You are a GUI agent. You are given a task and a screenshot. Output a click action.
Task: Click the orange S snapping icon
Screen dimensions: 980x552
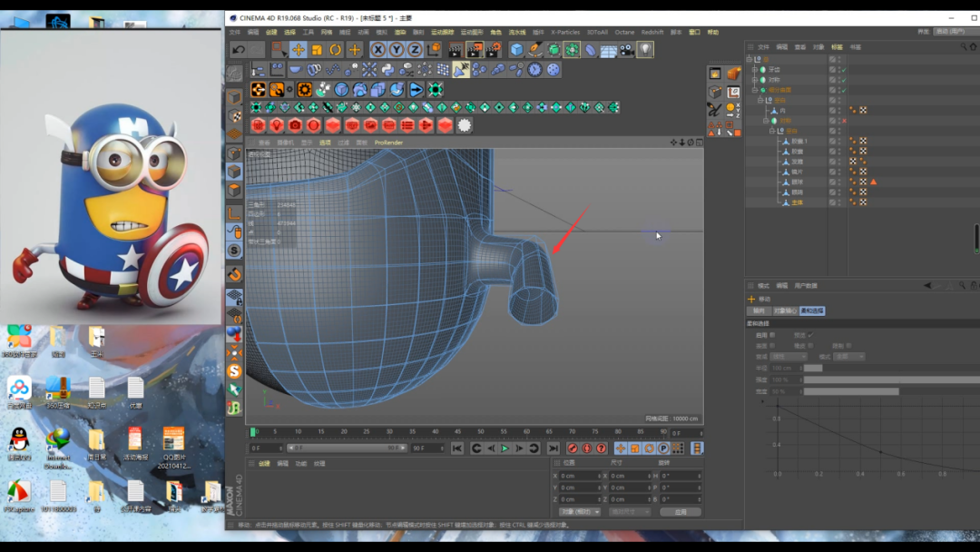(234, 370)
